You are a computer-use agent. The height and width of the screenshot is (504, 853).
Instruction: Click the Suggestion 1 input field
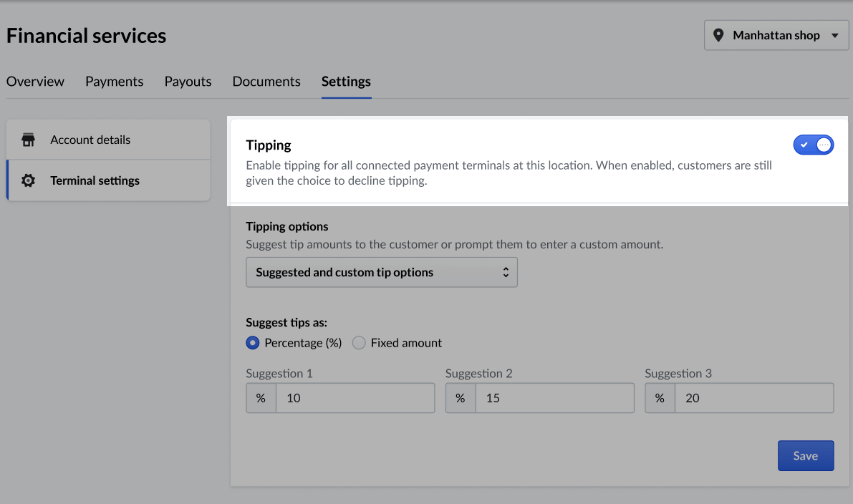click(355, 398)
